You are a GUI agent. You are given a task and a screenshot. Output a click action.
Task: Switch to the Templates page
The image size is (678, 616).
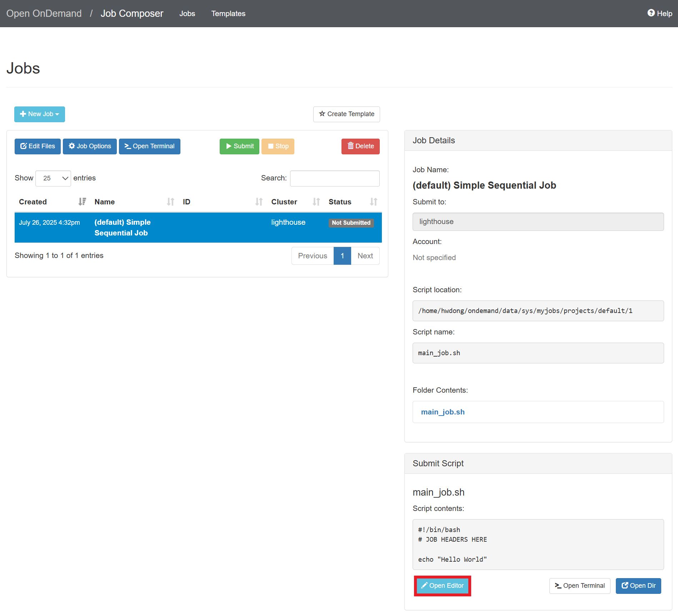228,14
